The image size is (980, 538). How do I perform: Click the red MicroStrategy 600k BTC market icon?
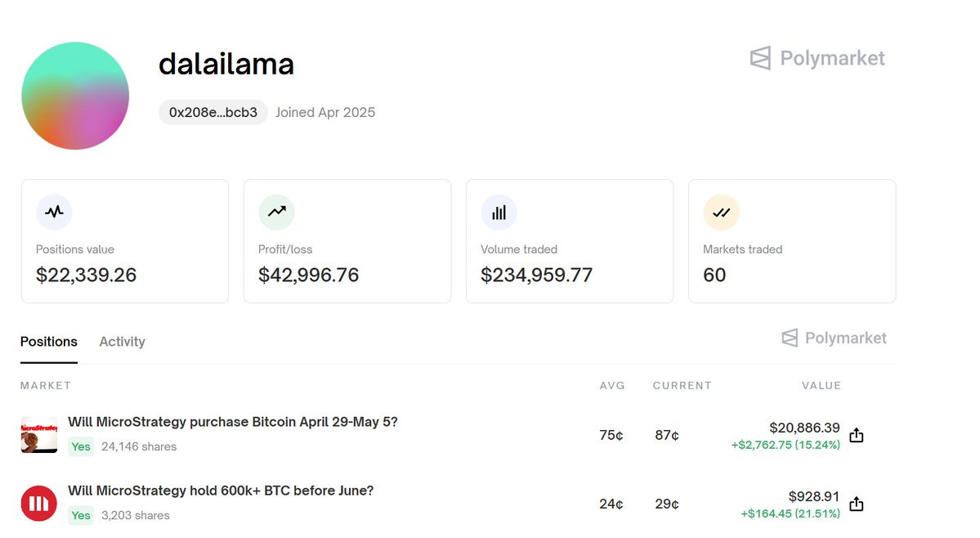[39, 504]
